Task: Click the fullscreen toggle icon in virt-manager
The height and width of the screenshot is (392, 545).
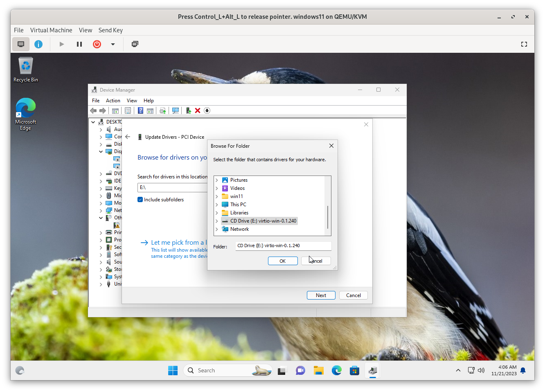Action: coord(524,44)
